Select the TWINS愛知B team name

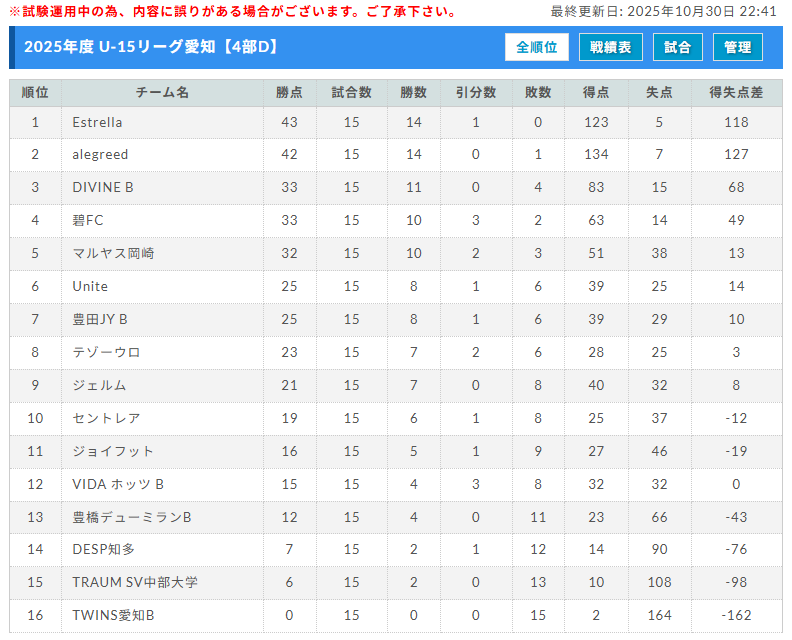tap(113, 615)
